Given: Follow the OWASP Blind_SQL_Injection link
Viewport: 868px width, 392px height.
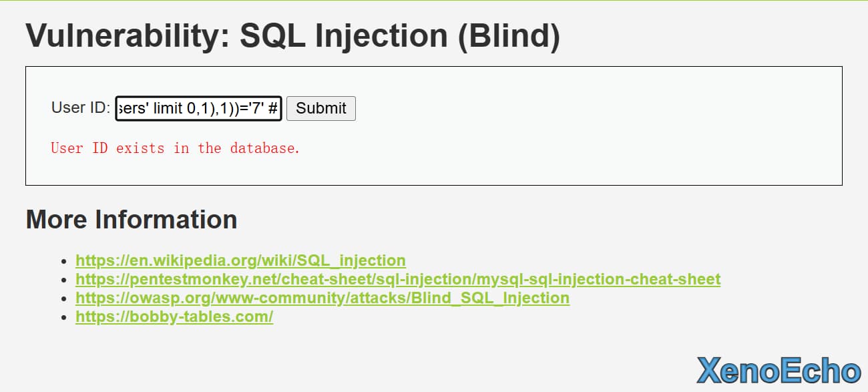Looking at the screenshot, I should pyautogui.click(x=322, y=298).
